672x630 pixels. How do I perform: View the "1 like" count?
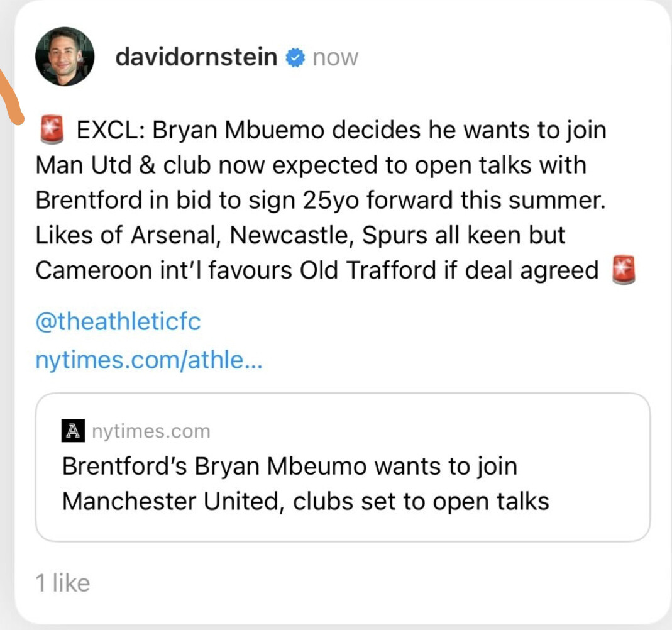tap(63, 583)
